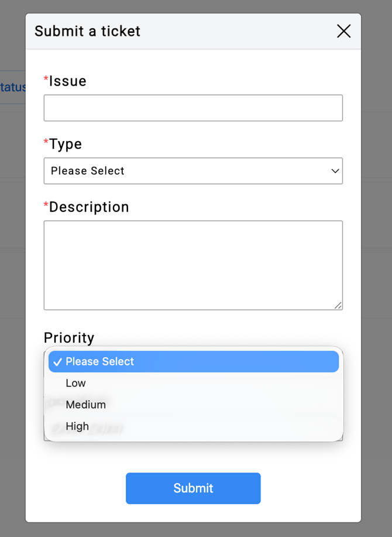
Task: Click the Submit a ticket dialog title
Action: click(x=88, y=31)
